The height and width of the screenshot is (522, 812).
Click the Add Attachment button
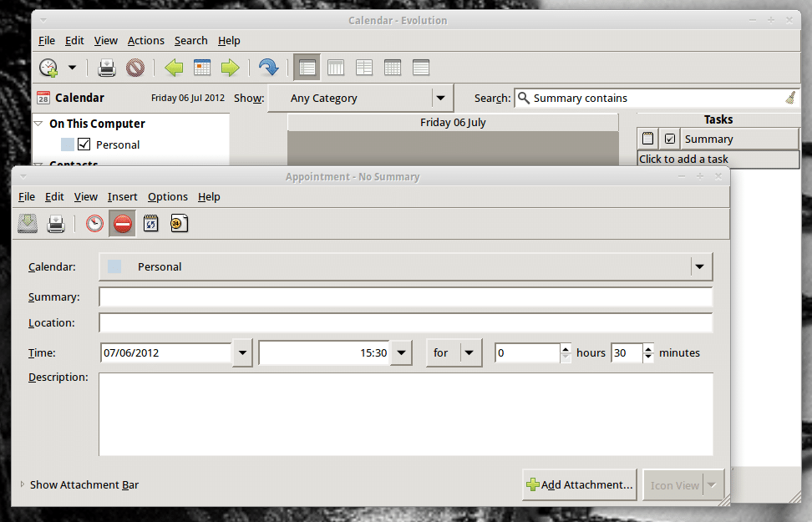pyautogui.click(x=580, y=485)
